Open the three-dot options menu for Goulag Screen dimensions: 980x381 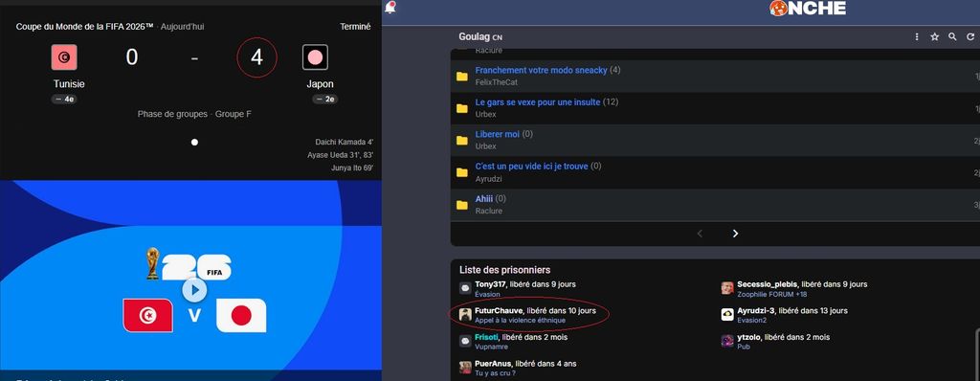click(x=917, y=37)
